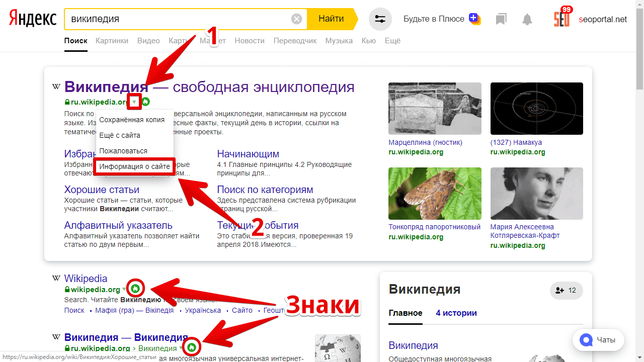Open the Хорошие статьи link
644x362 pixels.
coord(102,190)
